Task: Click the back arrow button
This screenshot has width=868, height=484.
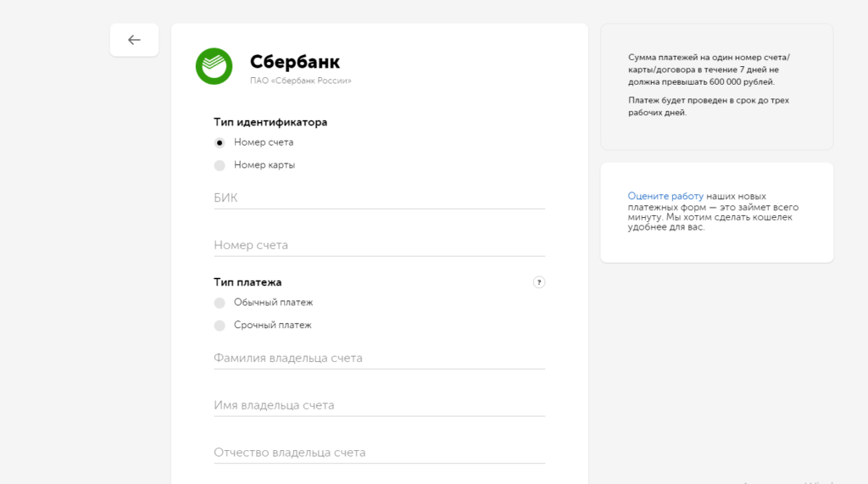Action: (134, 40)
